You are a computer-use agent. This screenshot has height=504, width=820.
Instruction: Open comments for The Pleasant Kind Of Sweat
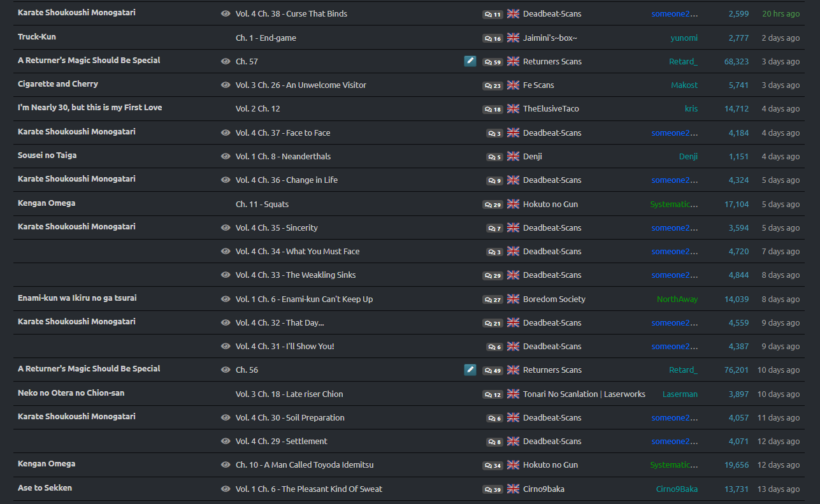(x=493, y=489)
